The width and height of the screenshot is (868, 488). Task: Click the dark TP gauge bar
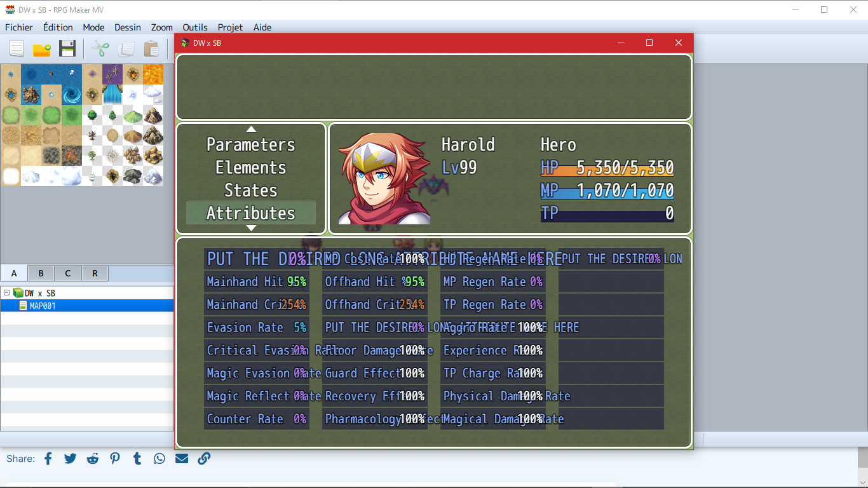click(x=607, y=217)
